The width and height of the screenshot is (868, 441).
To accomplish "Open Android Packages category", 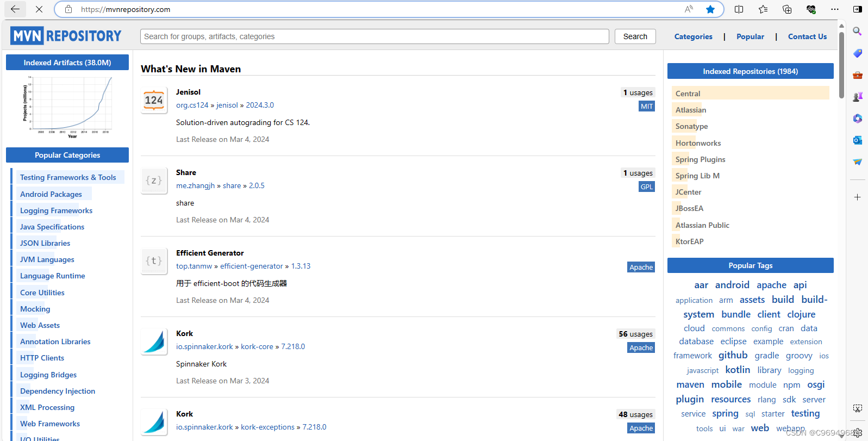I will (x=51, y=194).
